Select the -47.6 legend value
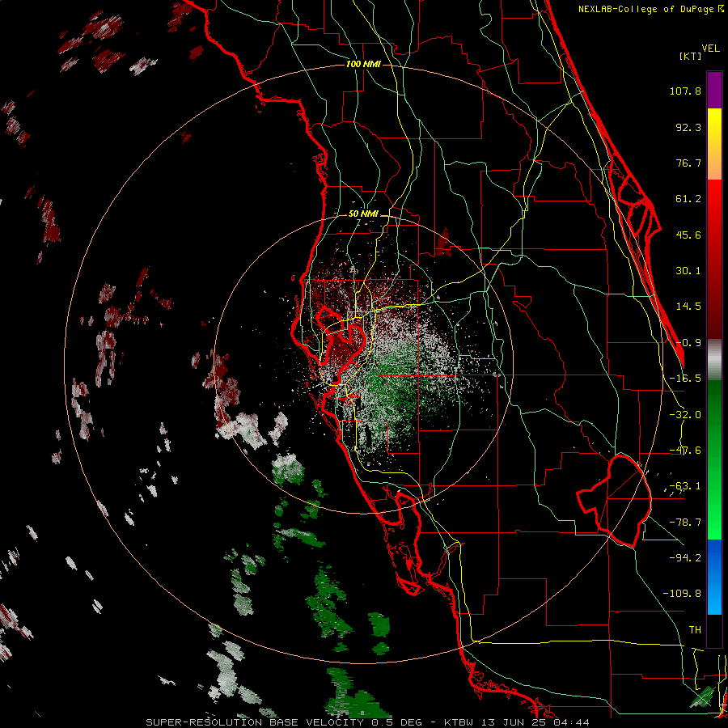The height and width of the screenshot is (728, 728). click(x=685, y=451)
